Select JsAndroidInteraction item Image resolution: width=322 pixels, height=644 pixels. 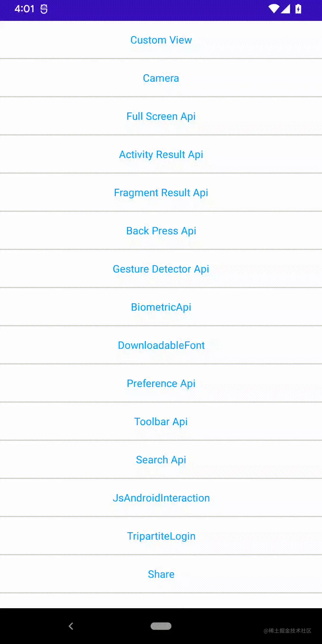(161, 498)
